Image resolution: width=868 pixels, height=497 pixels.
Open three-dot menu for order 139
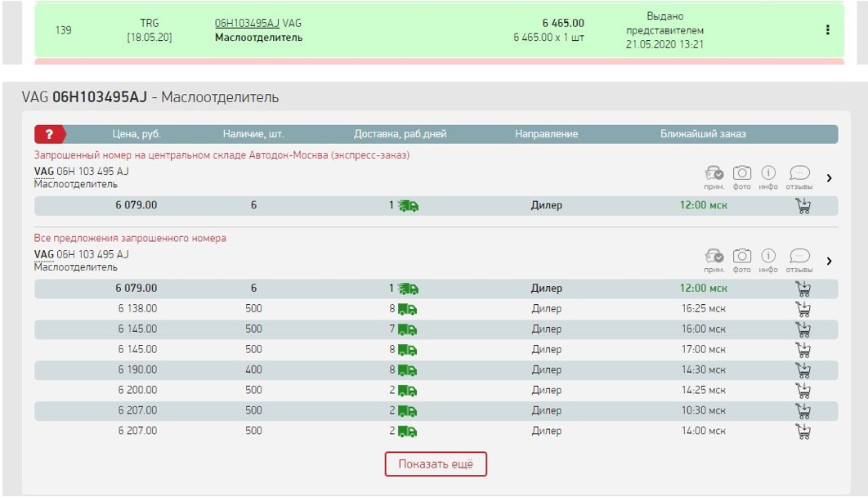click(x=827, y=30)
